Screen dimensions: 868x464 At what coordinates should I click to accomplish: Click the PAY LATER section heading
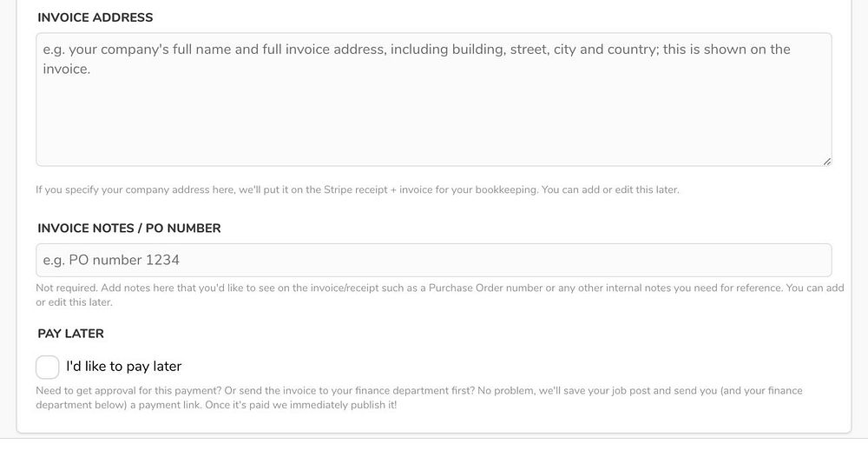[x=71, y=334]
